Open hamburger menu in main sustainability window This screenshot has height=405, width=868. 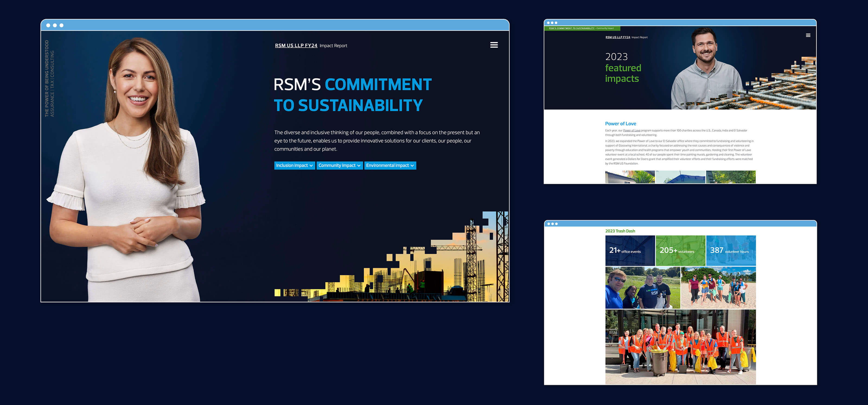click(x=494, y=45)
